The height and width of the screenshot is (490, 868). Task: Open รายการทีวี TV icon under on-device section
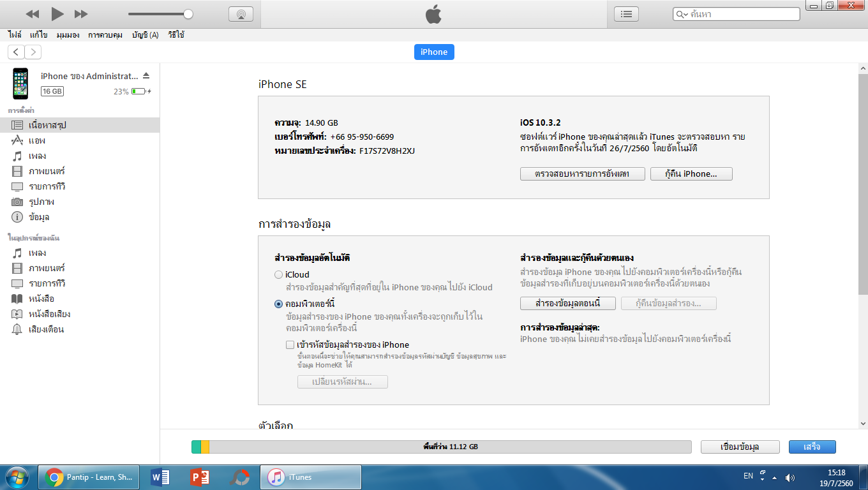click(x=17, y=283)
